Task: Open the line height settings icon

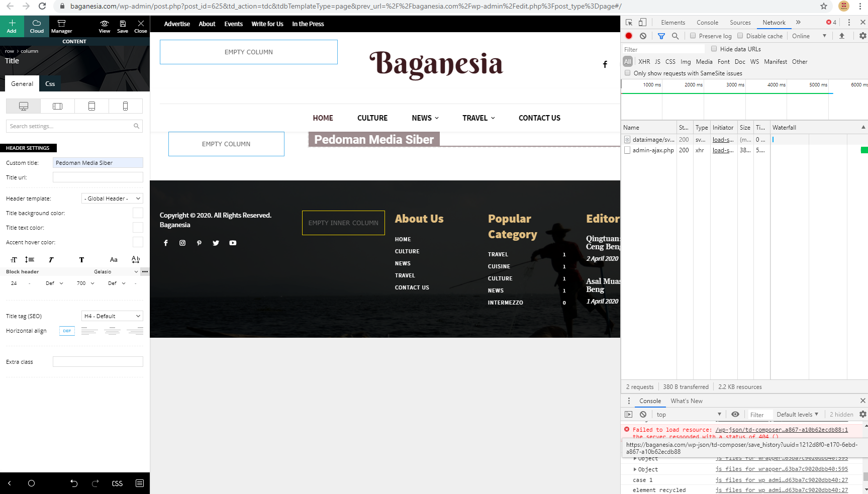Action: tap(30, 260)
